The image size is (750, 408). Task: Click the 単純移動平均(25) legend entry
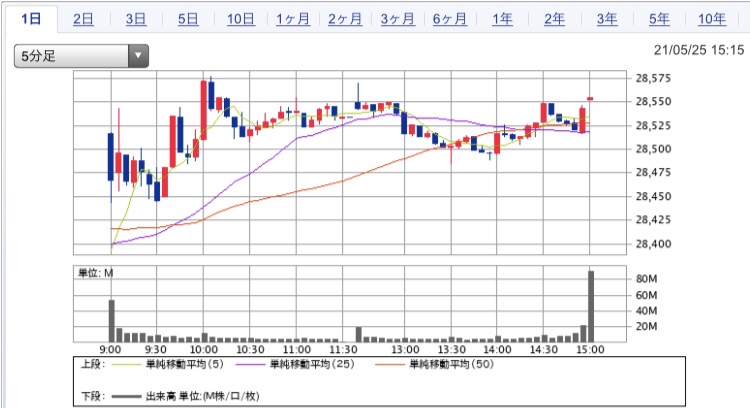[x=312, y=364]
